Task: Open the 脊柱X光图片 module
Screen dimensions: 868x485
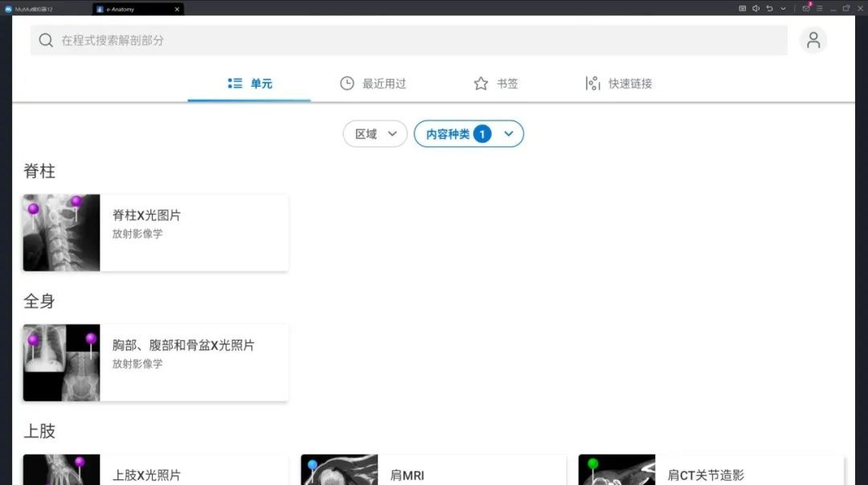Action: click(154, 232)
